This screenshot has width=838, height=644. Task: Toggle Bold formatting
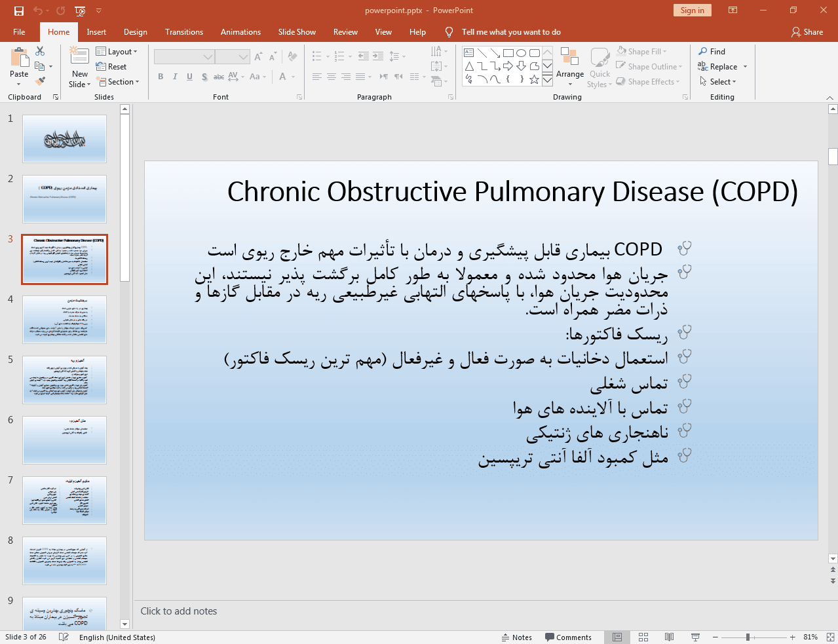tap(161, 77)
